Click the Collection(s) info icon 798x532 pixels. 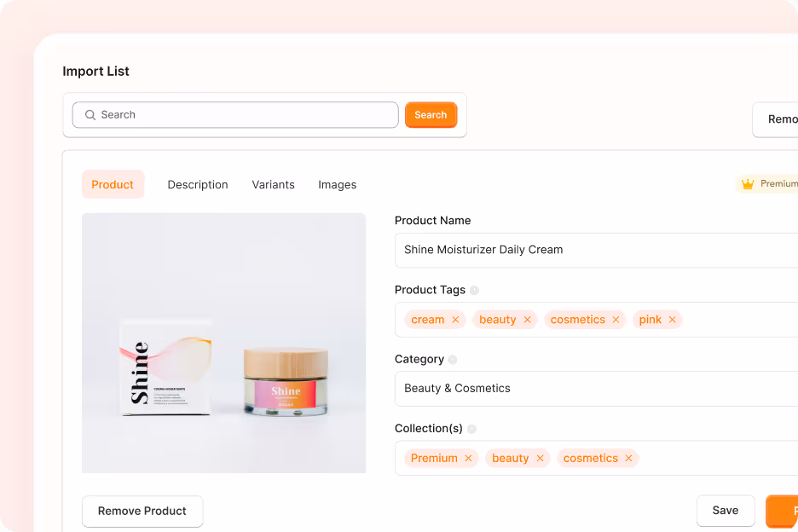471,429
